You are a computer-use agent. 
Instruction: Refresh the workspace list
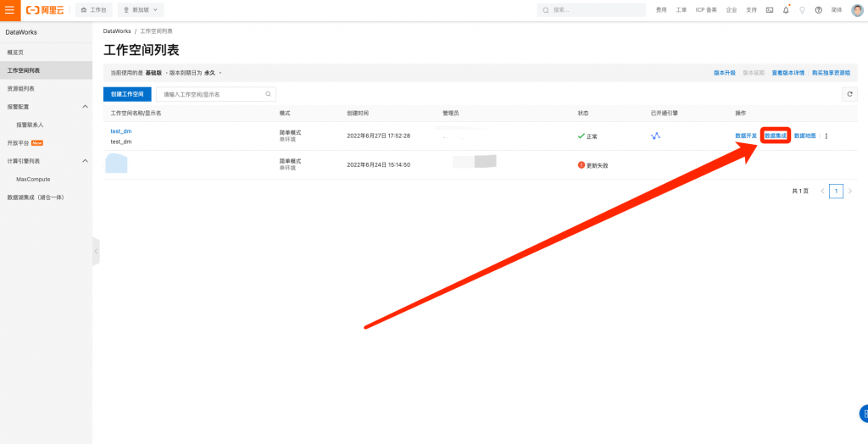(849, 94)
